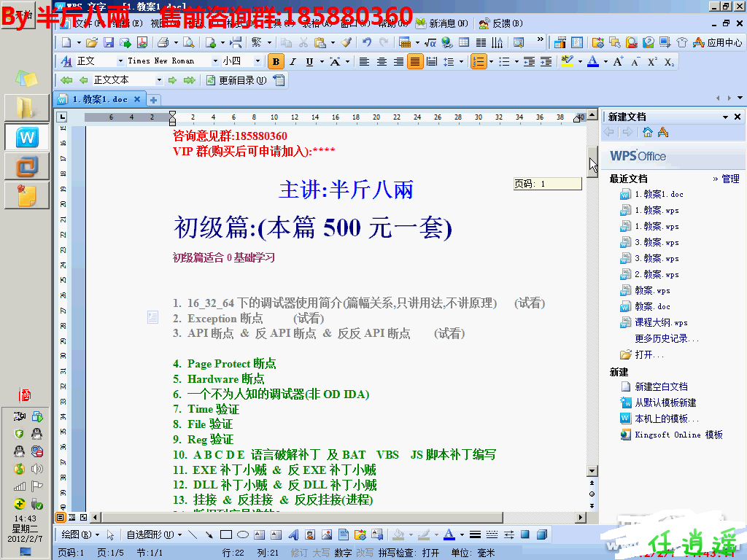Click the Undo arrow icon

366,42
